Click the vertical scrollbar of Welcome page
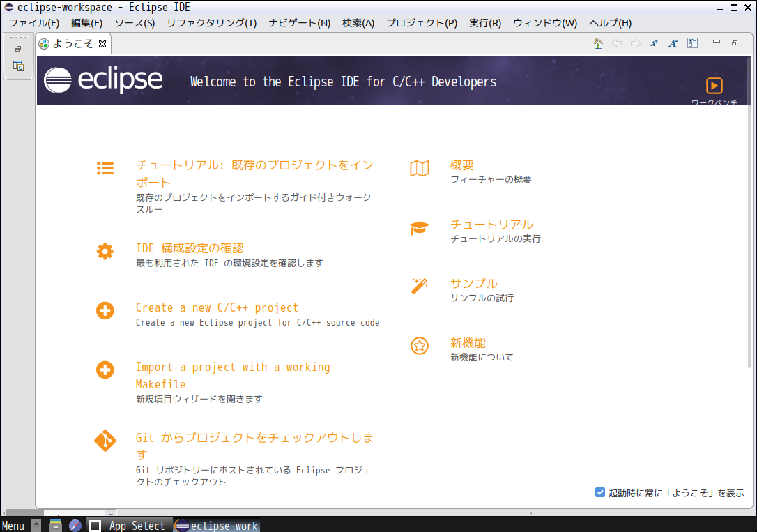Image resolution: width=757 pixels, height=532 pixels. [x=749, y=213]
